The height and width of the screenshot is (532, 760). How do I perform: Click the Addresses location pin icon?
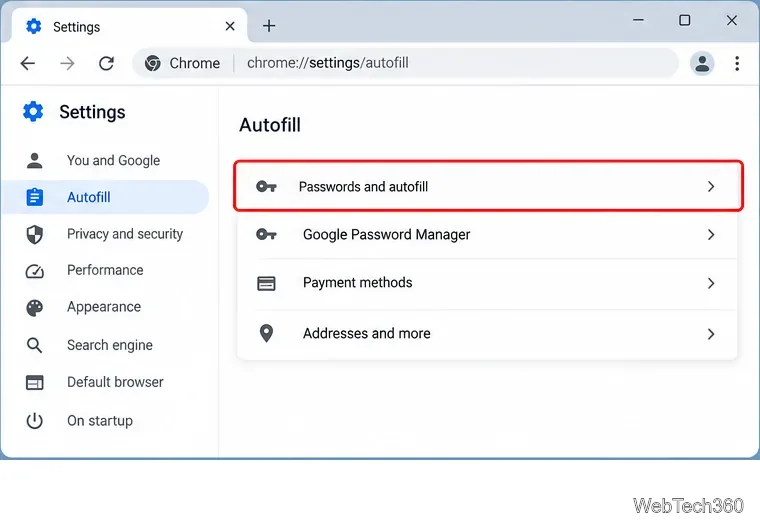pyautogui.click(x=266, y=333)
